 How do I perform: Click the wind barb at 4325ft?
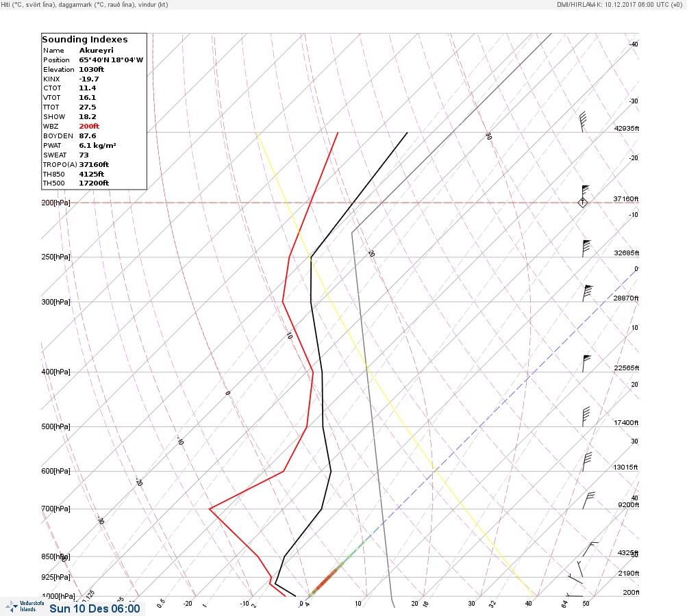(590, 549)
